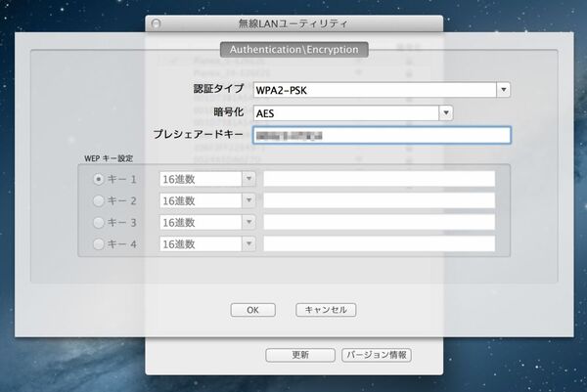
Task: Select the キー 3 radio button
Action: coord(99,223)
